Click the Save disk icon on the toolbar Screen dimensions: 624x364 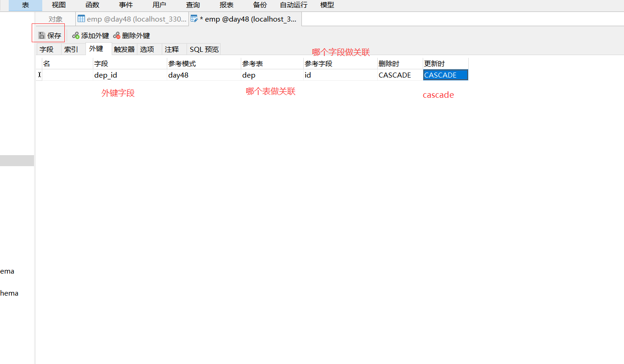pyautogui.click(x=42, y=35)
